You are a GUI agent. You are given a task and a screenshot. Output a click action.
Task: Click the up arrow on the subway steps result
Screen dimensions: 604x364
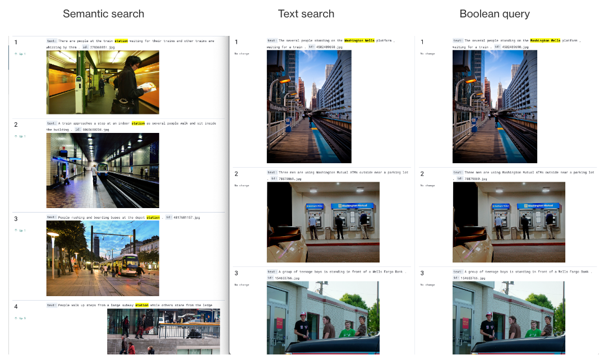click(x=16, y=318)
